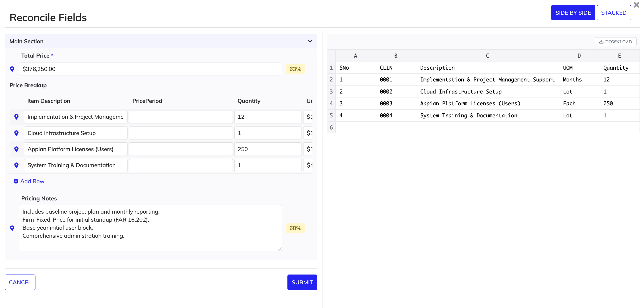Click the pin icon for Cloud Infrastructure Setup
Screen dimensions: 644x308
[x=17, y=133]
